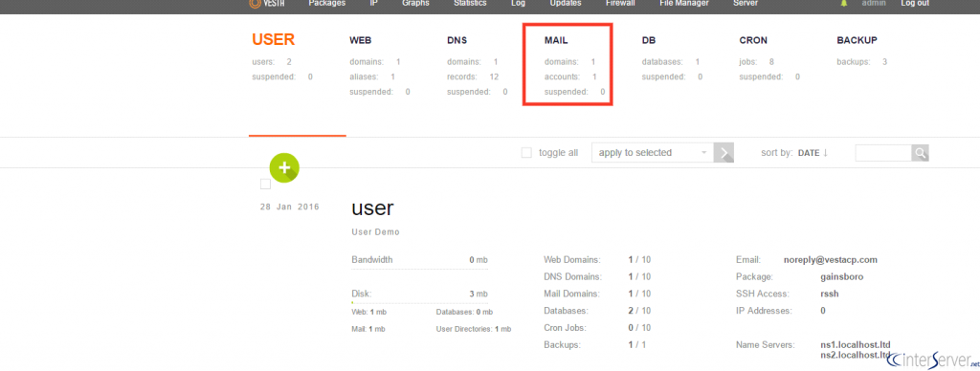
Task: Switch to the USER tab
Action: (x=273, y=40)
